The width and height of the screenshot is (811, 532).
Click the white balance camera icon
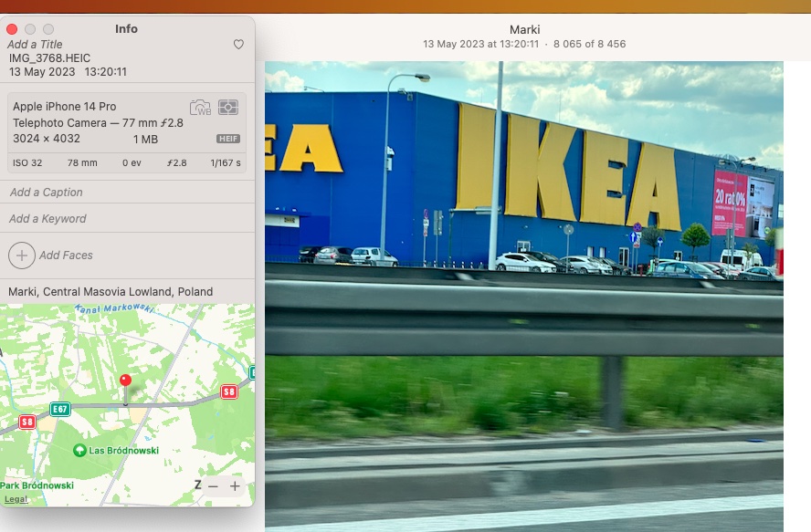click(200, 108)
